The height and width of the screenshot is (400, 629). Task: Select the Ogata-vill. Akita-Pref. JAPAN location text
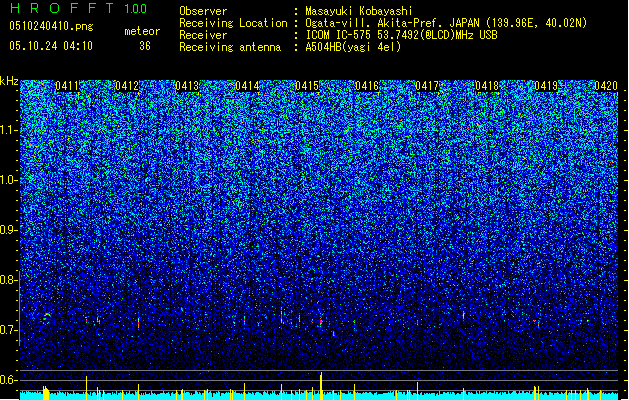tap(446, 23)
